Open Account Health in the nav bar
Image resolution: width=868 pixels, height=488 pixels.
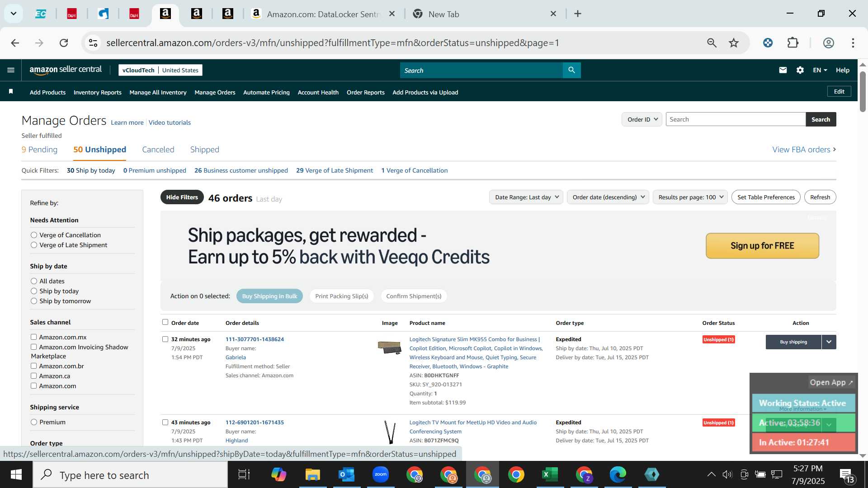318,92
